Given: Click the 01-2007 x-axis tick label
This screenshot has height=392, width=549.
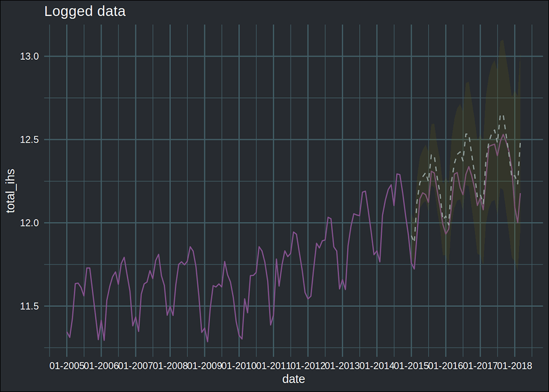Looking at the screenshot, I should 136,366.
